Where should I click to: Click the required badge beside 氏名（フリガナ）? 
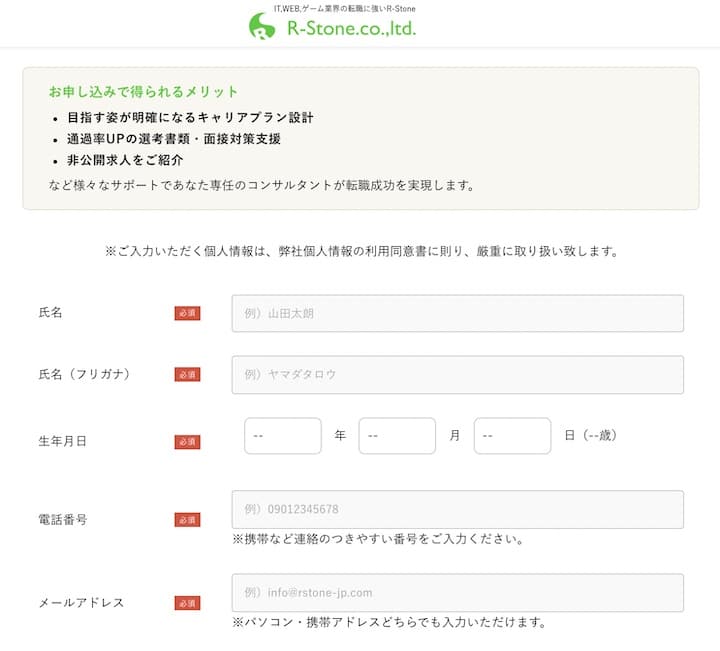tap(187, 374)
